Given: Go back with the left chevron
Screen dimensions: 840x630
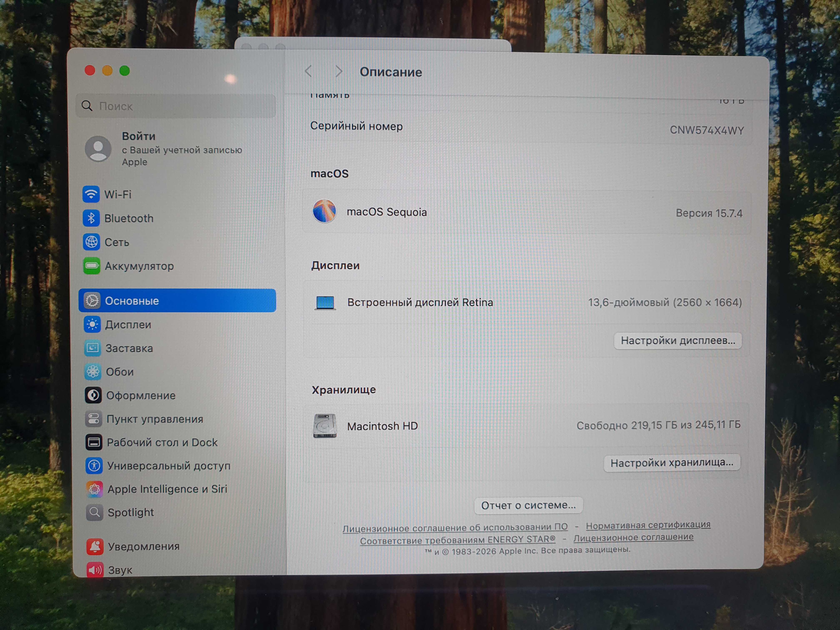Looking at the screenshot, I should pyautogui.click(x=308, y=71).
